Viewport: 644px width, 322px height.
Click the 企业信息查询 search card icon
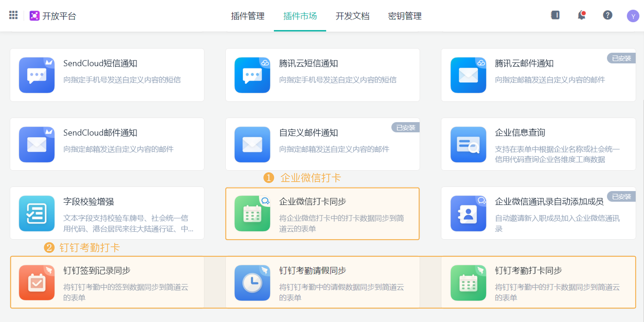tap(468, 144)
